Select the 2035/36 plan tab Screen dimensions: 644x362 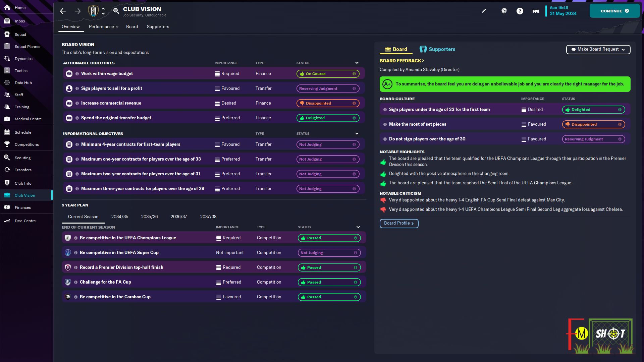point(149,217)
